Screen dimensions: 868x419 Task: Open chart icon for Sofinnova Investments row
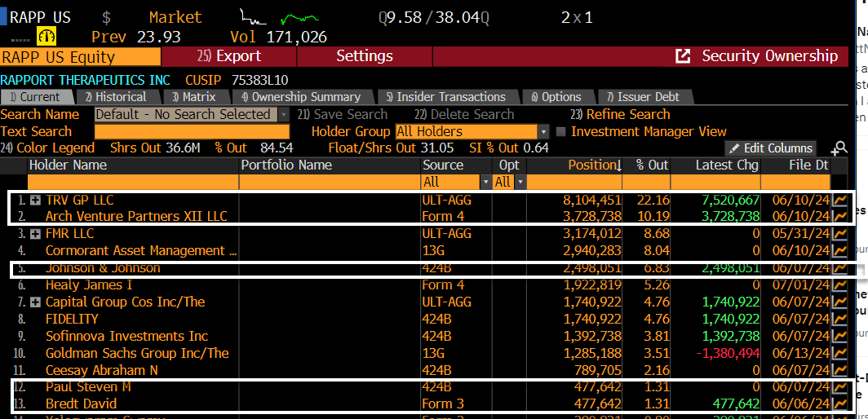839,337
